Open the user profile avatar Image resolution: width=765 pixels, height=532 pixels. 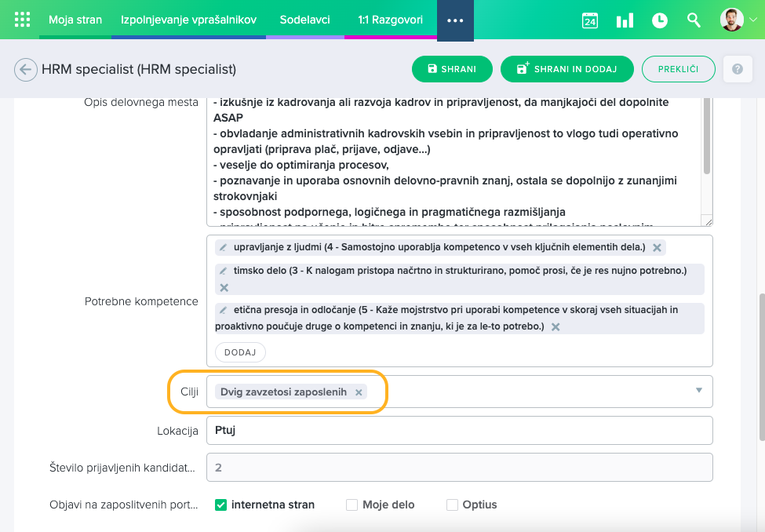[731, 20]
